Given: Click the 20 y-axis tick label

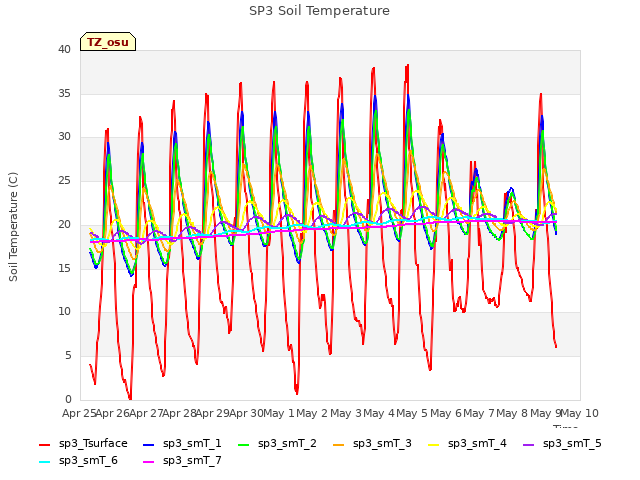Looking at the screenshot, I should tap(64, 224).
